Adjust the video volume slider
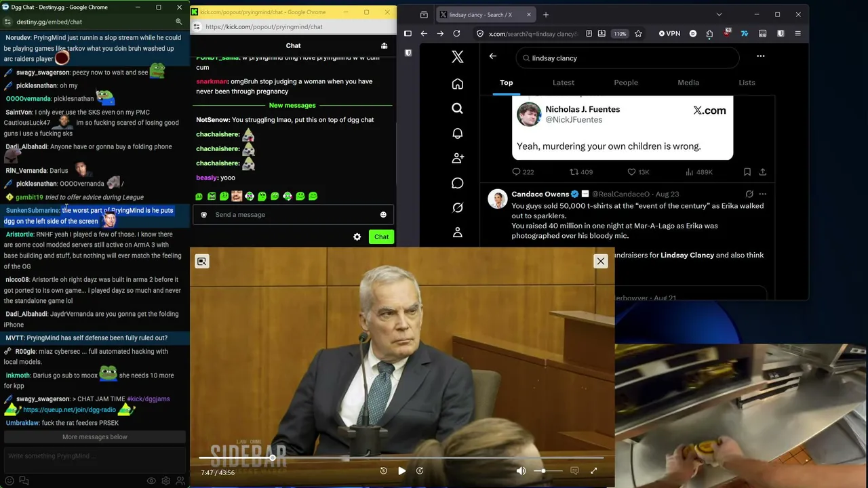868x488 pixels. [x=548, y=471]
